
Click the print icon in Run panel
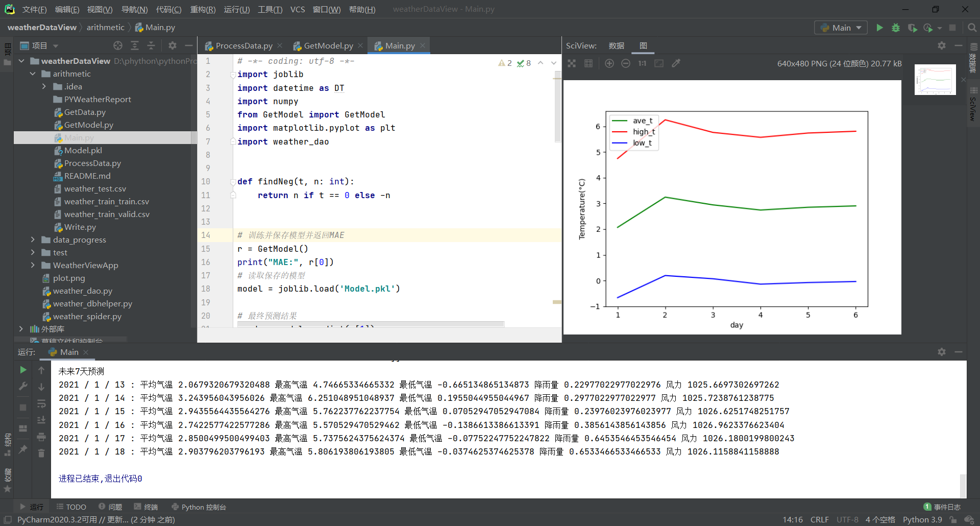point(41,437)
